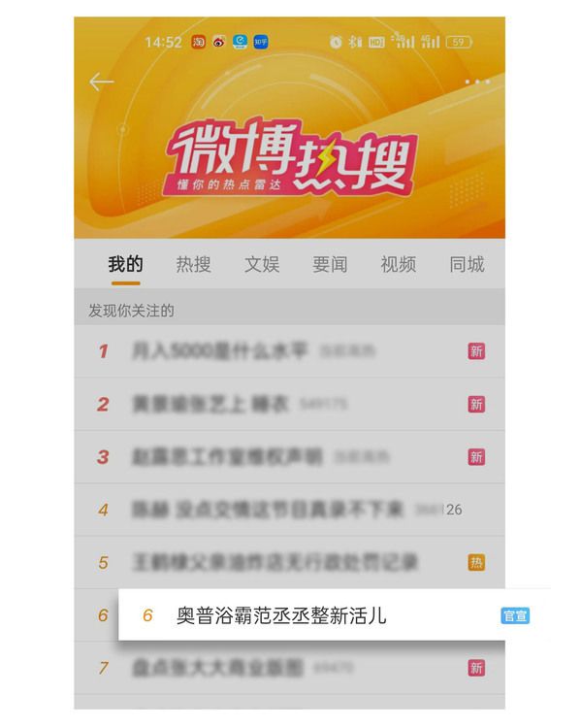Image resolution: width=582 pixels, height=728 pixels.
Task: Go to the 同城 tab
Action: (467, 264)
